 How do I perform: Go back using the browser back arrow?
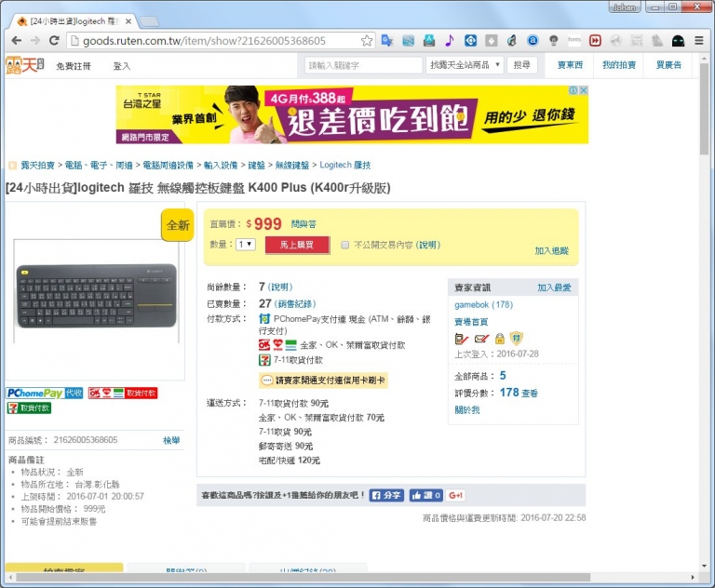pyautogui.click(x=17, y=41)
